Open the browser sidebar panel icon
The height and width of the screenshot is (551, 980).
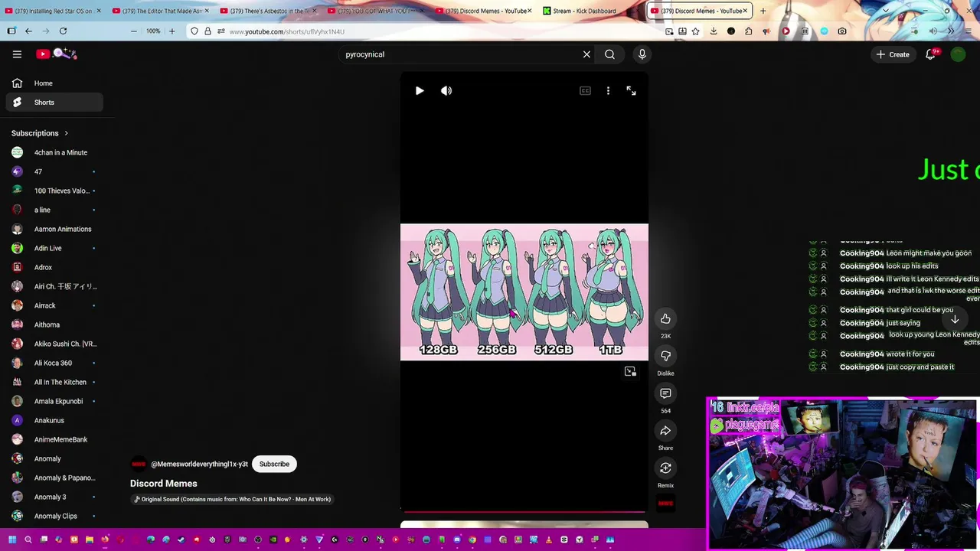click(x=11, y=31)
